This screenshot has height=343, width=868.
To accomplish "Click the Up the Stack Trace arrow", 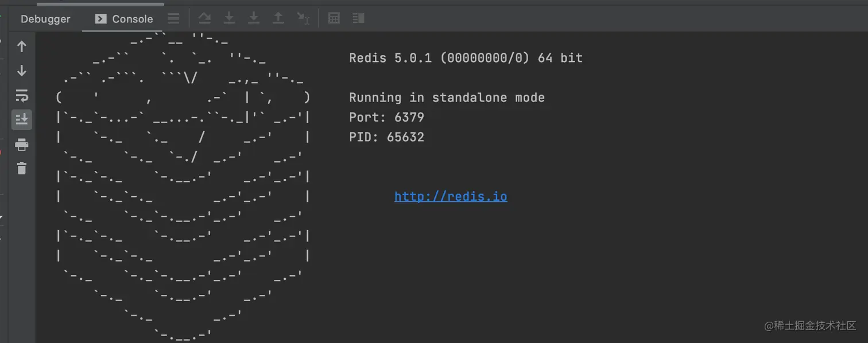I will click(x=22, y=46).
